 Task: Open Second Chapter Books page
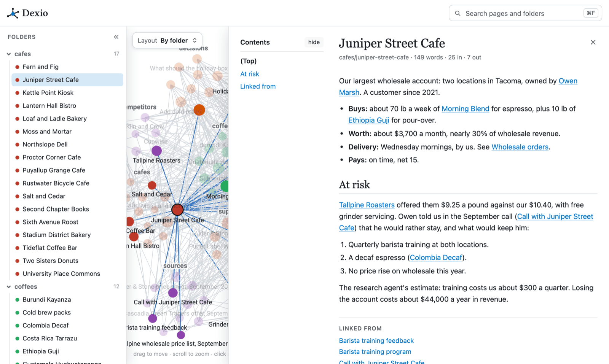click(67, 209)
